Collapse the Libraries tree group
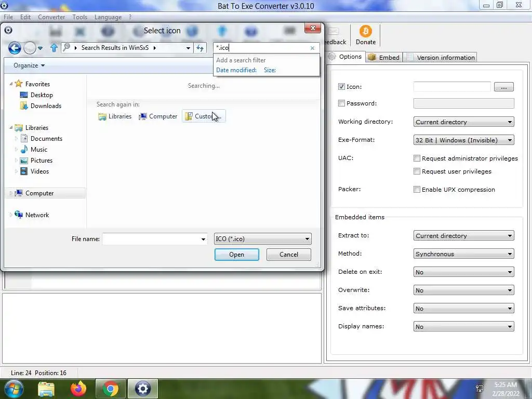The image size is (532, 399). (x=11, y=128)
